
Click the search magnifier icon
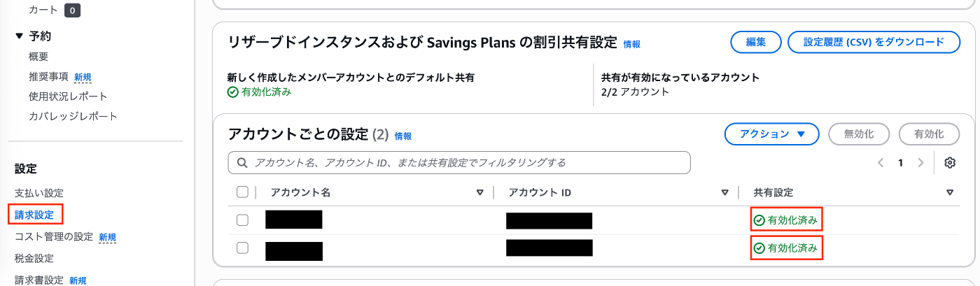(243, 163)
